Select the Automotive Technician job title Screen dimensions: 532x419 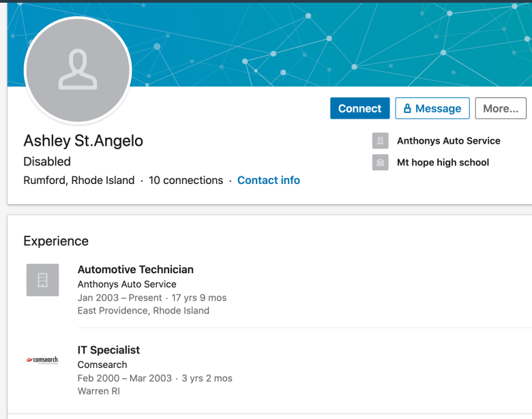coord(136,270)
